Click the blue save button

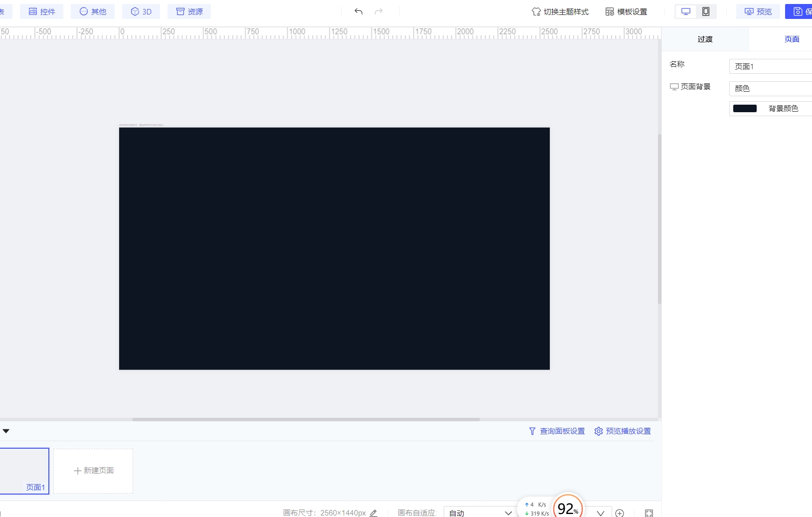(799, 11)
